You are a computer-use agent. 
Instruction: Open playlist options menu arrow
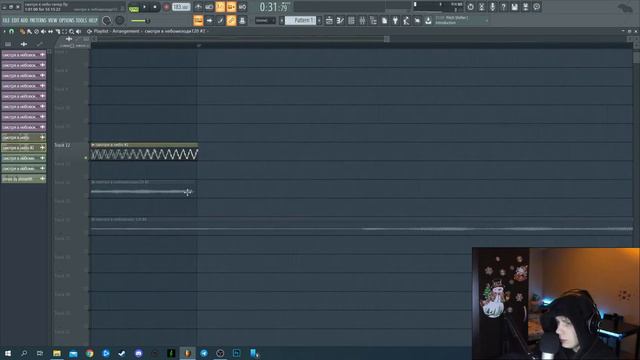(x=4, y=31)
